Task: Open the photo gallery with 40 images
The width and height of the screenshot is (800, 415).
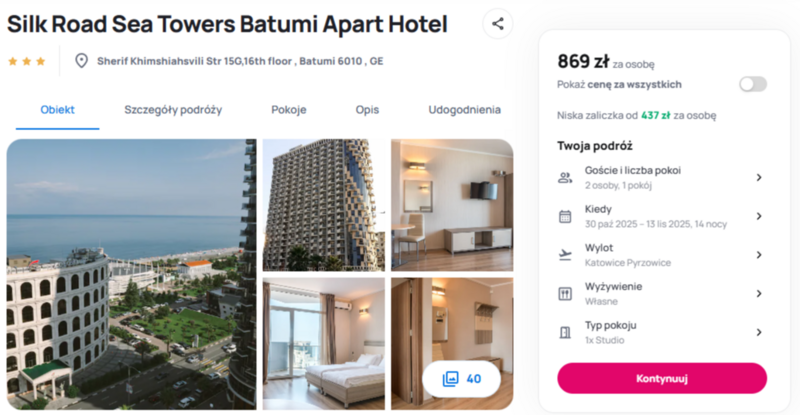Action: [462, 379]
